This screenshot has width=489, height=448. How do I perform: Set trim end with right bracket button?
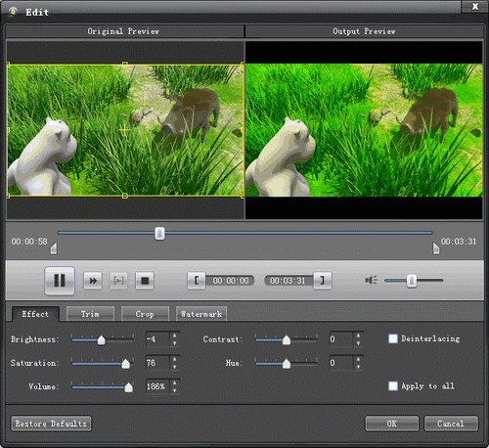tap(322, 281)
